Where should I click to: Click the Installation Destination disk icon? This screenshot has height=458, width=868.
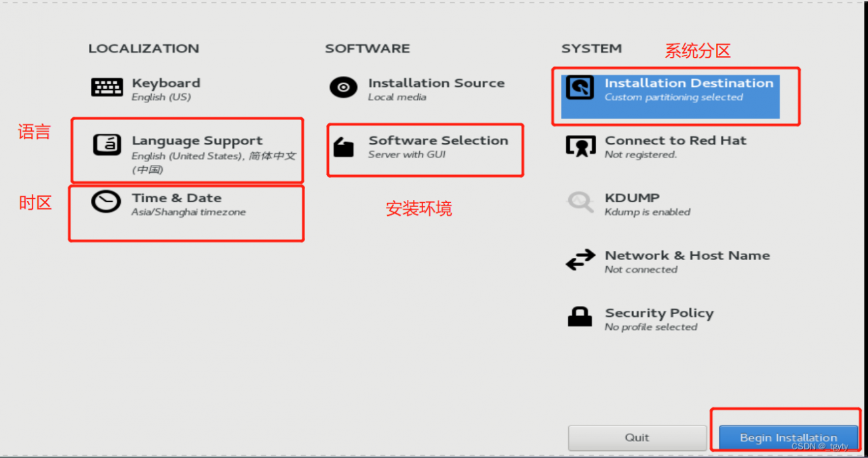click(580, 88)
